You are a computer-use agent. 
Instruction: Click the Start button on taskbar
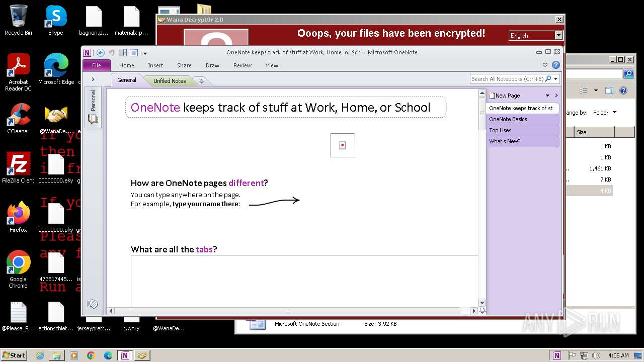[14, 355]
